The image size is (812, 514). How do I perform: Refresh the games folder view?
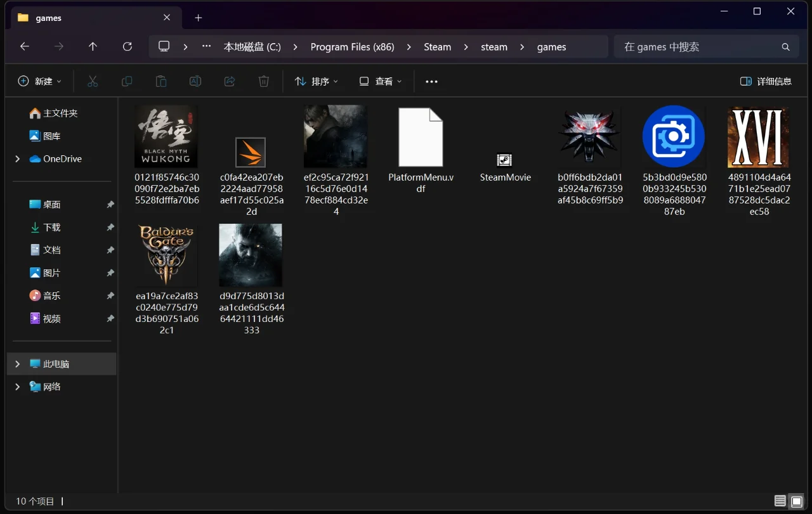pyautogui.click(x=128, y=47)
